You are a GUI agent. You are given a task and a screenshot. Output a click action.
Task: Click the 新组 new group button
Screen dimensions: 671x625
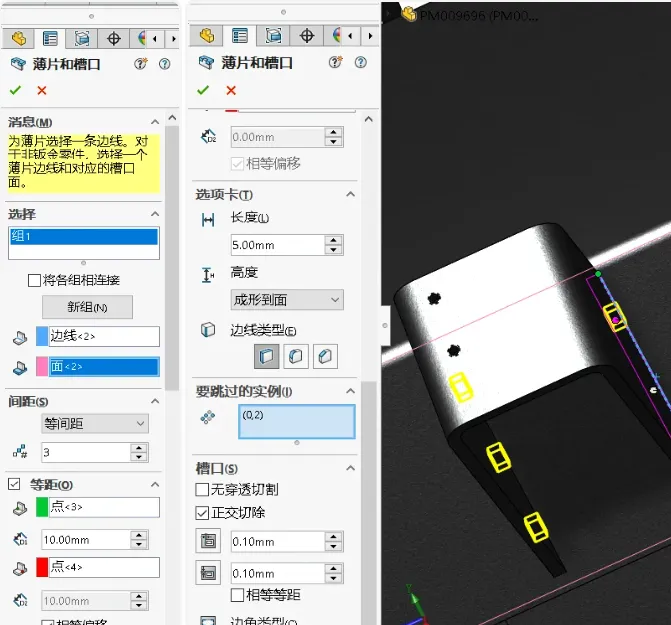point(87,306)
